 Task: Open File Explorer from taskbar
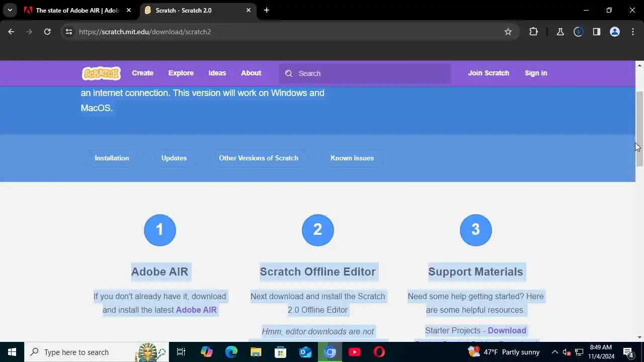(256, 352)
